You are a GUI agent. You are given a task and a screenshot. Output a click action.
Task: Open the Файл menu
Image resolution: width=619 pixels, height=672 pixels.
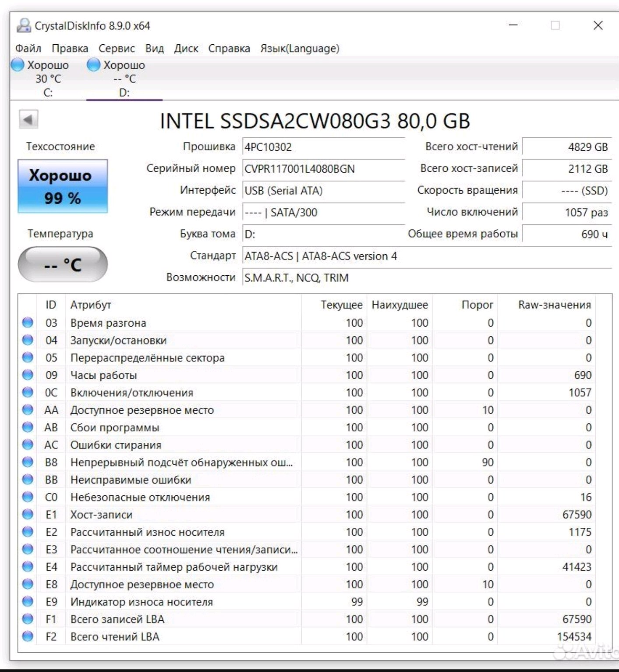[28, 48]
